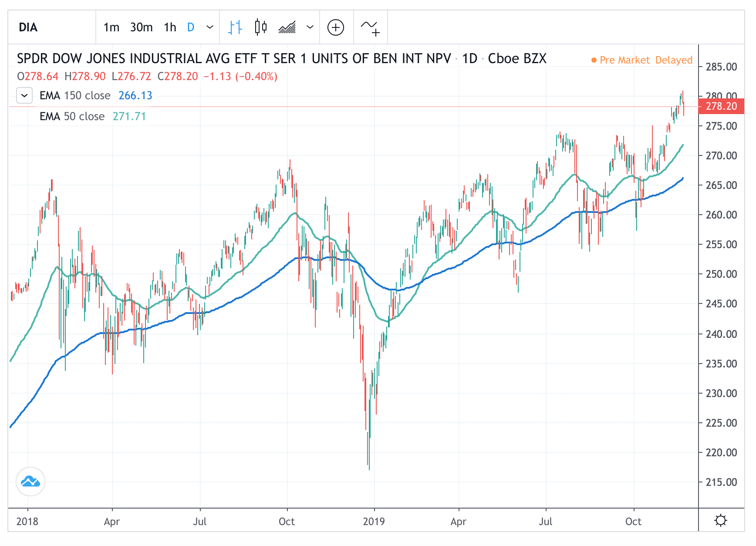
Task: Click the DIA symbol search field
Action: 51,27
